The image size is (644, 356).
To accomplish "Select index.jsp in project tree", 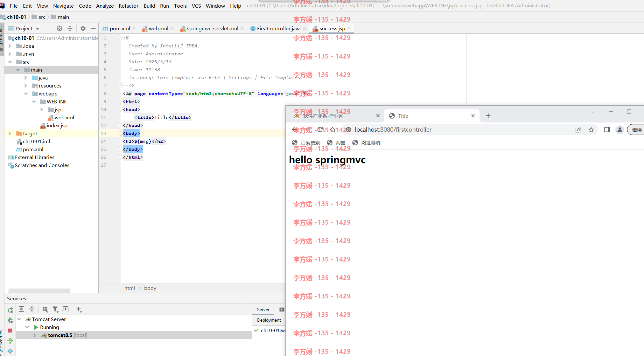I will [x=54, y=125].
